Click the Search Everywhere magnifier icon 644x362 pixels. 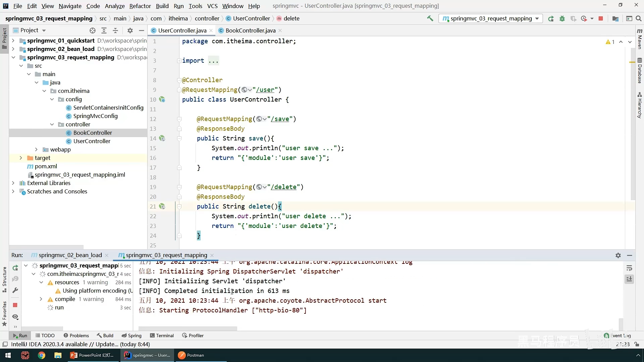click(x=639, y=18)
